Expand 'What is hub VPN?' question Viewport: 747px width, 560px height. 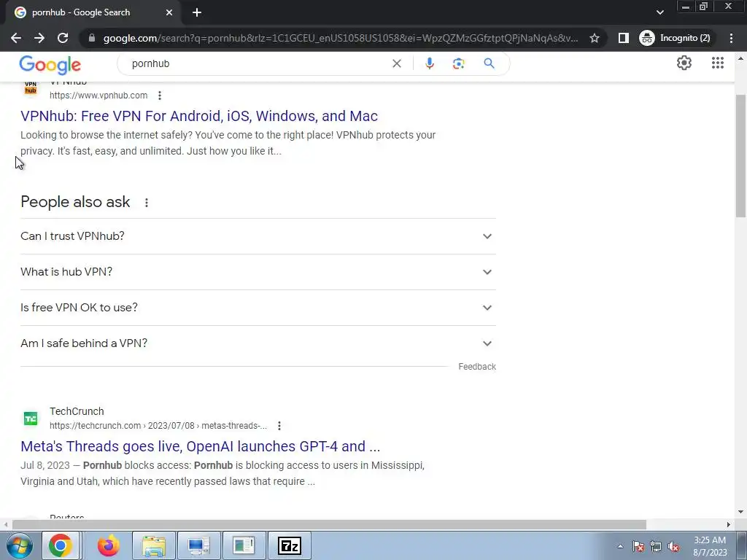tap(258, 272)
